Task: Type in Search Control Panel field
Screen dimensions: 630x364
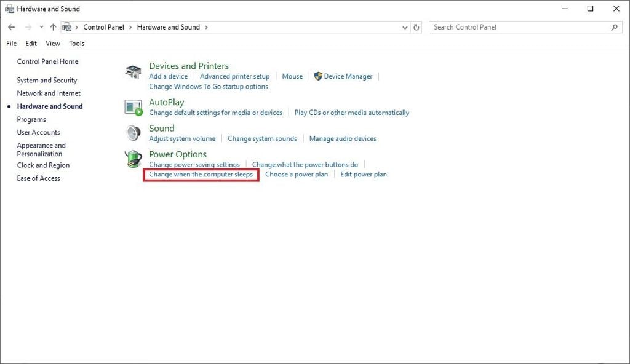Action: (520, 27)
